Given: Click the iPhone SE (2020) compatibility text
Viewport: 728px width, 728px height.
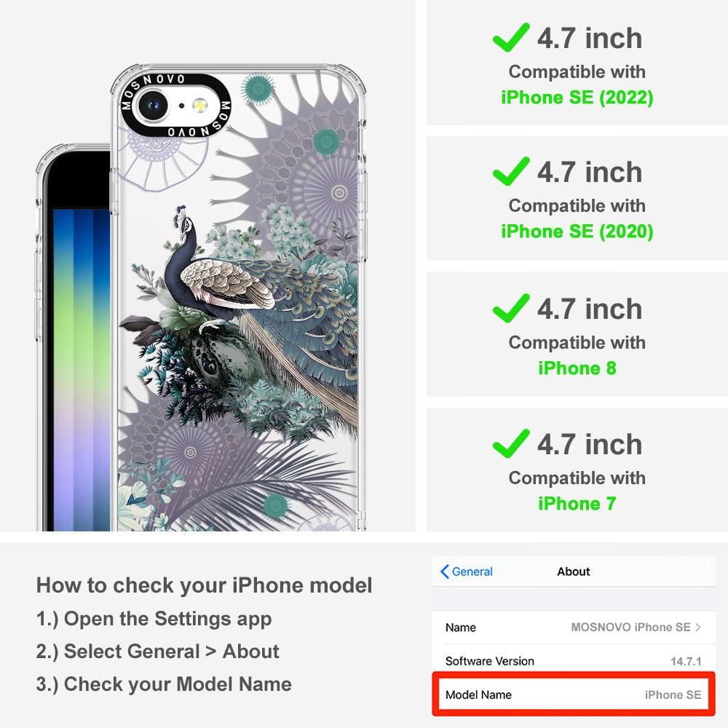Looking at the screenshot, I should tap(577, 232).
